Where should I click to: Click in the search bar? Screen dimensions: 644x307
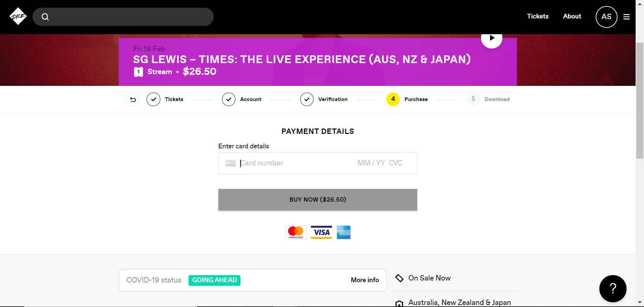[131, 17]
